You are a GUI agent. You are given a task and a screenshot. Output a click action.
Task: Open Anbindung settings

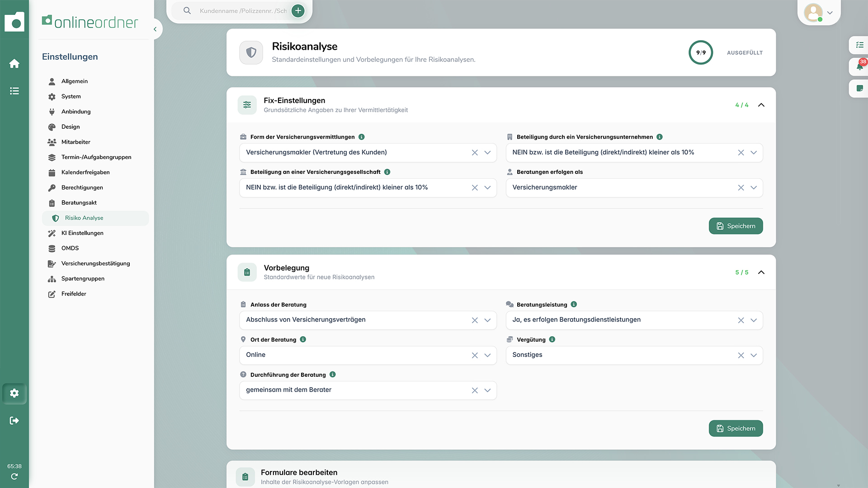tap(95, 112)
